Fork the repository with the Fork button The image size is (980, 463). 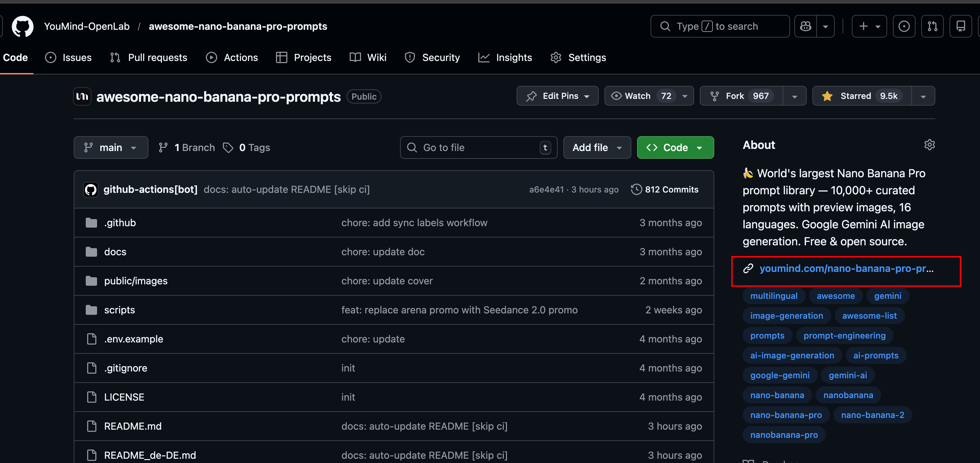[742, 96]
